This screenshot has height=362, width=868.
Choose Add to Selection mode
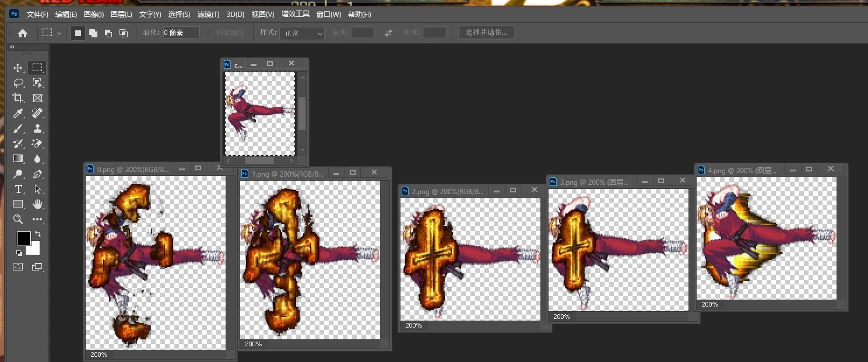pyautogui.click(x=93, y=33)
